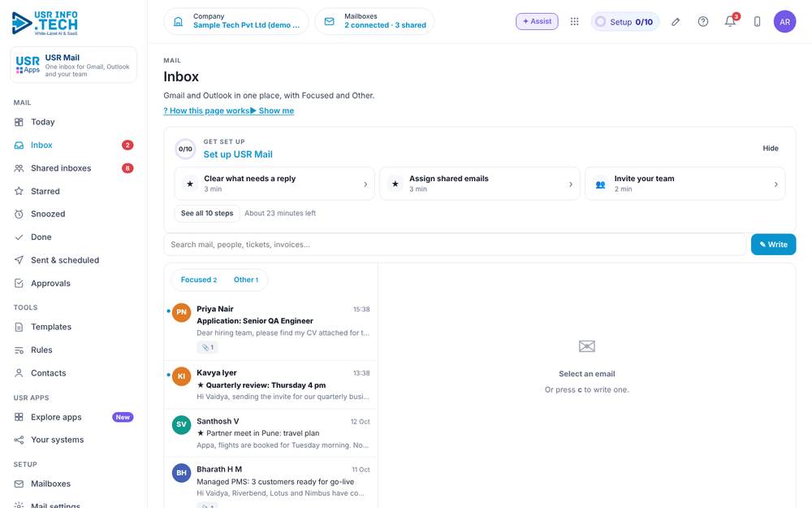The image size is (812, 508).
Task: Open the Company selector Sample Tech Pvt Ltd
Action: tap(236, 21)
